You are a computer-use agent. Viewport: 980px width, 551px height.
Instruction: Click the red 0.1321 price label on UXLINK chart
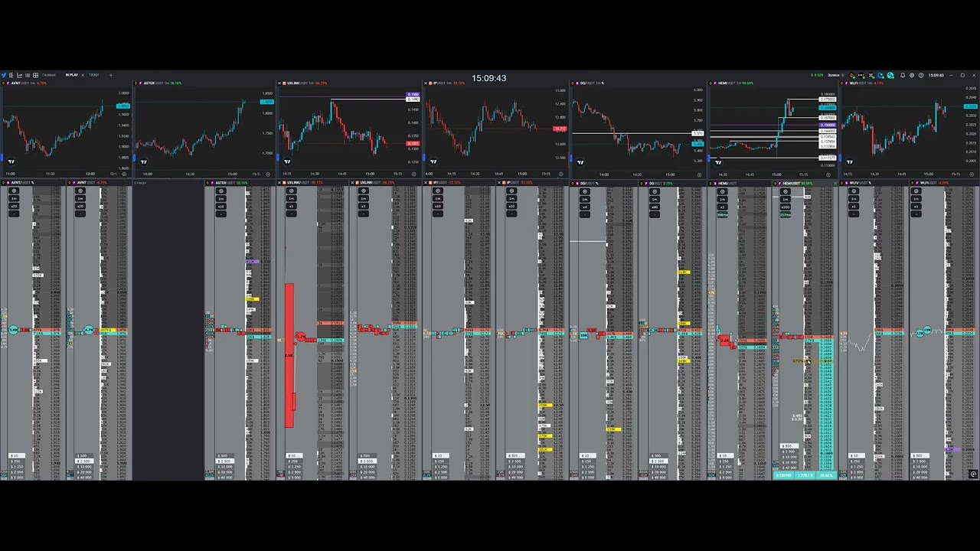coord(413,144)
